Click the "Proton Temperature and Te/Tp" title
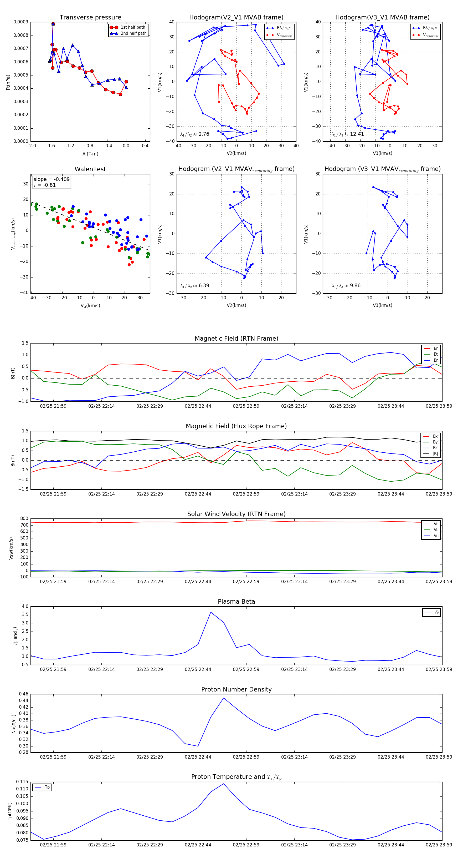Image resolution: width=473 pixels, height=868 pixels. coord(236,777)
